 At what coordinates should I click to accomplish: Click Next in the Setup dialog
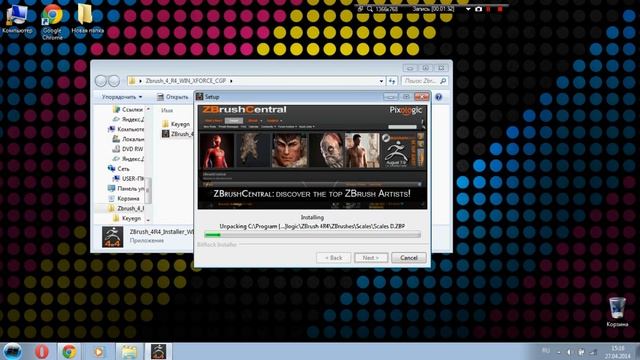point(371,258)
